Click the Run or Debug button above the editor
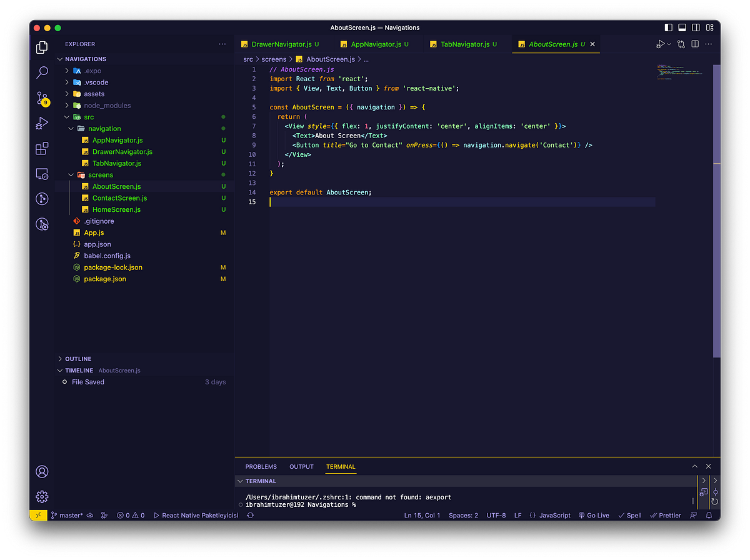Viewport: 750px width, 560px height. pos(661,44)
